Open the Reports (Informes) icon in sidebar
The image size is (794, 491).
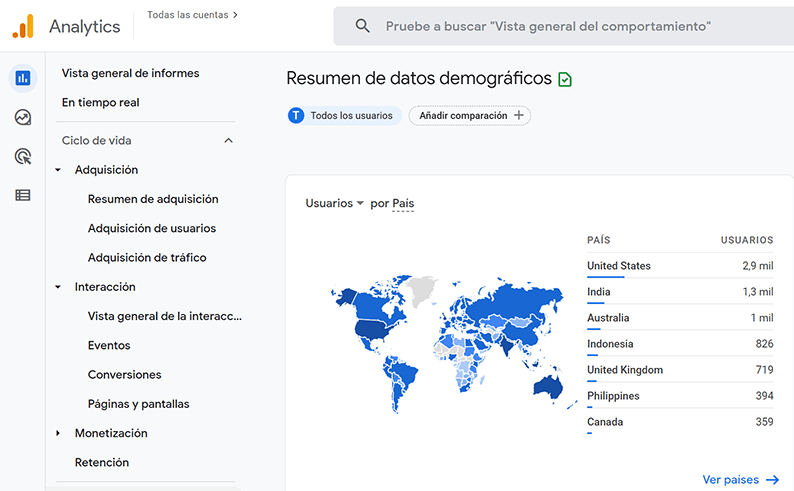[x=22, y=78]
